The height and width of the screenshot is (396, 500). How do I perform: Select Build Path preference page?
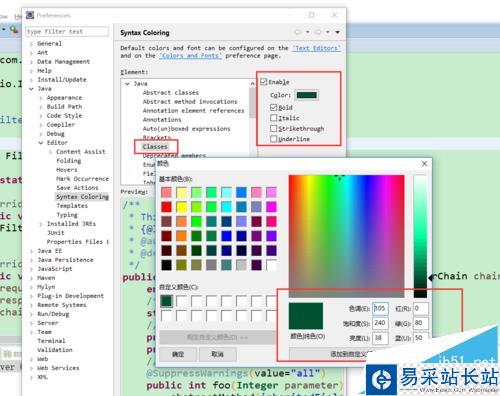pyautogui.click(x=64, y=107)
